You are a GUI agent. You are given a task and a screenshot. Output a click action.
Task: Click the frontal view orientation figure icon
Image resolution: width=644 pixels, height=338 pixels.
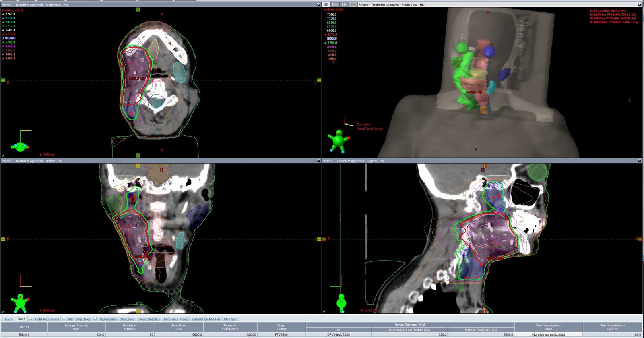click(x=20, y=303)
